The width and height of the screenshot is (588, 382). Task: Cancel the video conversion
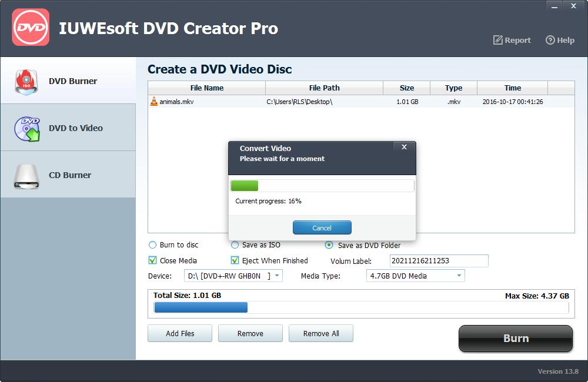(x=322, y=227)
